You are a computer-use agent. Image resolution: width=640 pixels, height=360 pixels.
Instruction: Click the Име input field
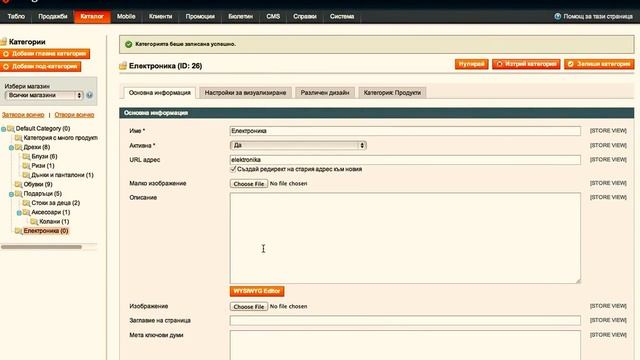405,131
